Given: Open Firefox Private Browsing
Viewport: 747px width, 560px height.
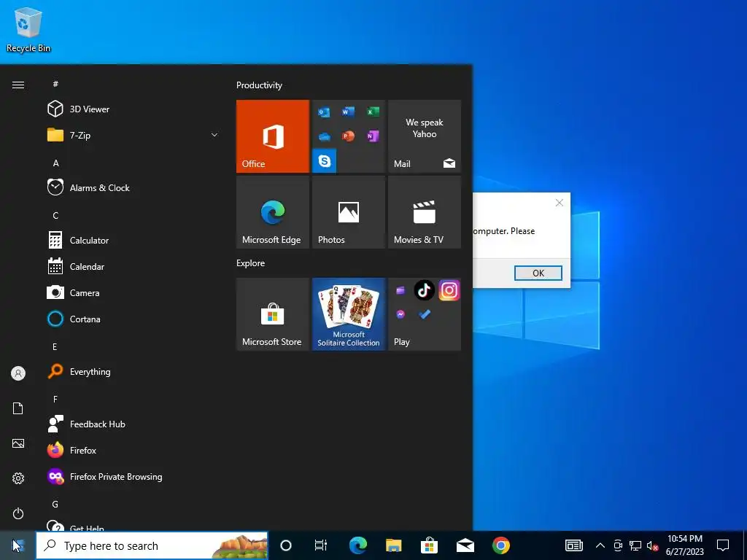Looking at the screenshot, I should pos(133,476).
